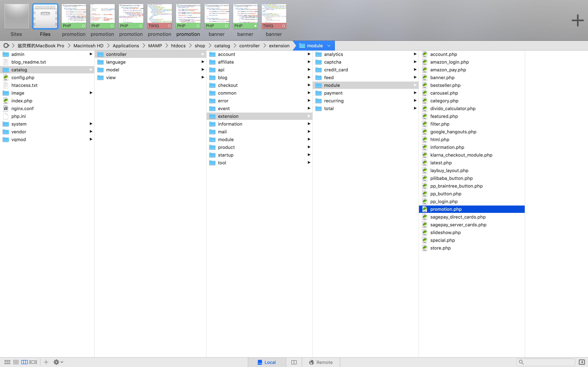
Task: Switch to Local file browser
Action: click(267, 362)
